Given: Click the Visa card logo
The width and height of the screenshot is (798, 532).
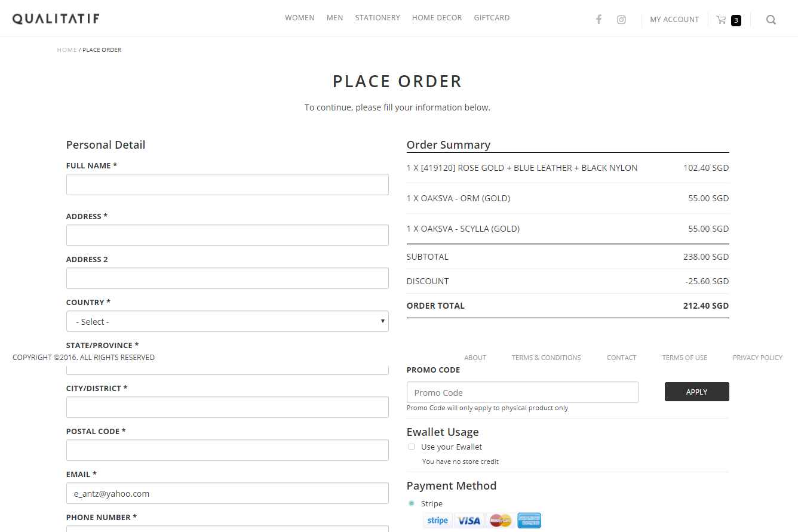Looking at the screenshot, I should 469,521.
